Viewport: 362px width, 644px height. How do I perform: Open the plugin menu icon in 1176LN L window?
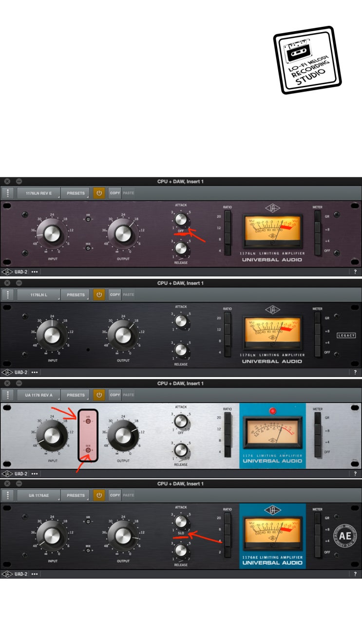click(8, 294)
